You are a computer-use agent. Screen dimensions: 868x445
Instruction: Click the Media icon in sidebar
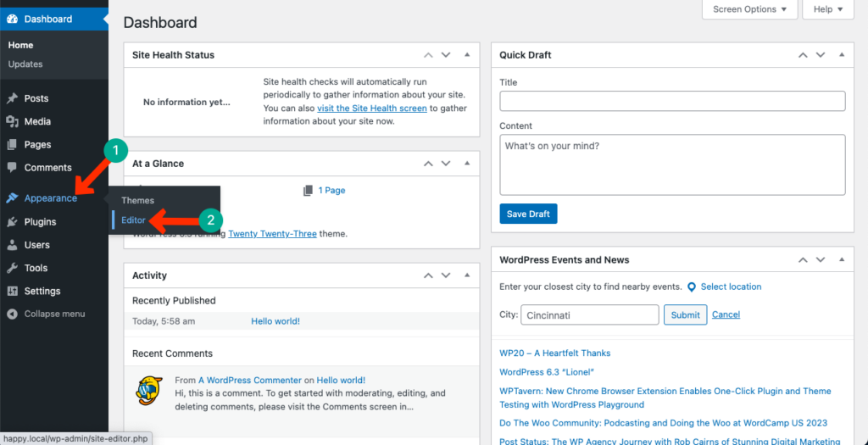(x=12, y=122)
